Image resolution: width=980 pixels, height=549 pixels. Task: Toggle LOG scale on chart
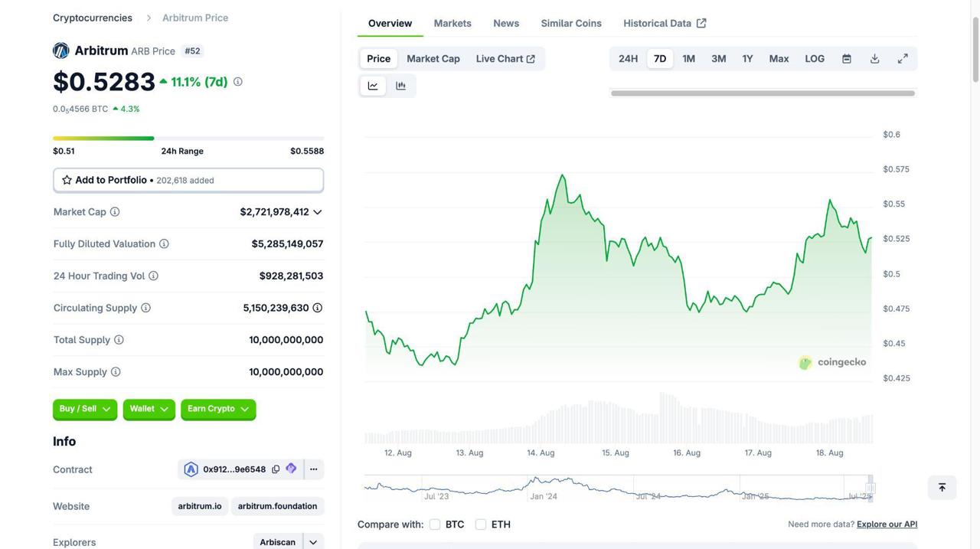pyautogui.click(x=815, y=59)
